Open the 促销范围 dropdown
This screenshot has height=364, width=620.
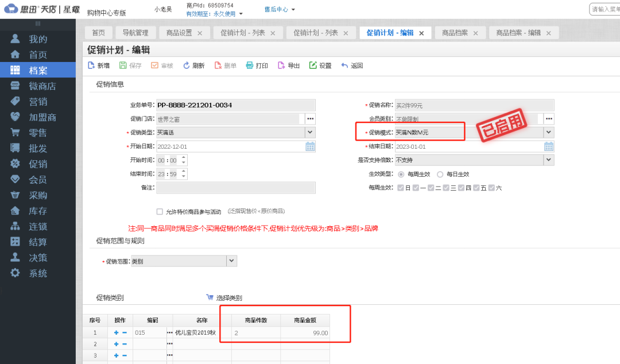click(231, 260)
